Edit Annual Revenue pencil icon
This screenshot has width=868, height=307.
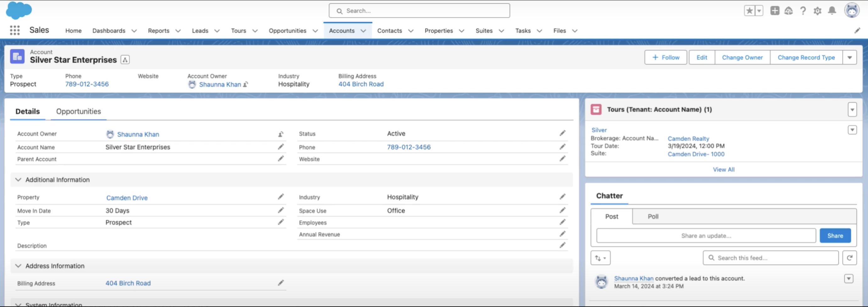[562, 234]
